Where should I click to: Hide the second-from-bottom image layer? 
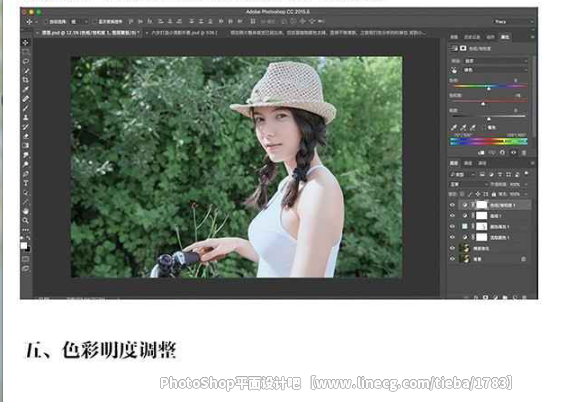452,248
